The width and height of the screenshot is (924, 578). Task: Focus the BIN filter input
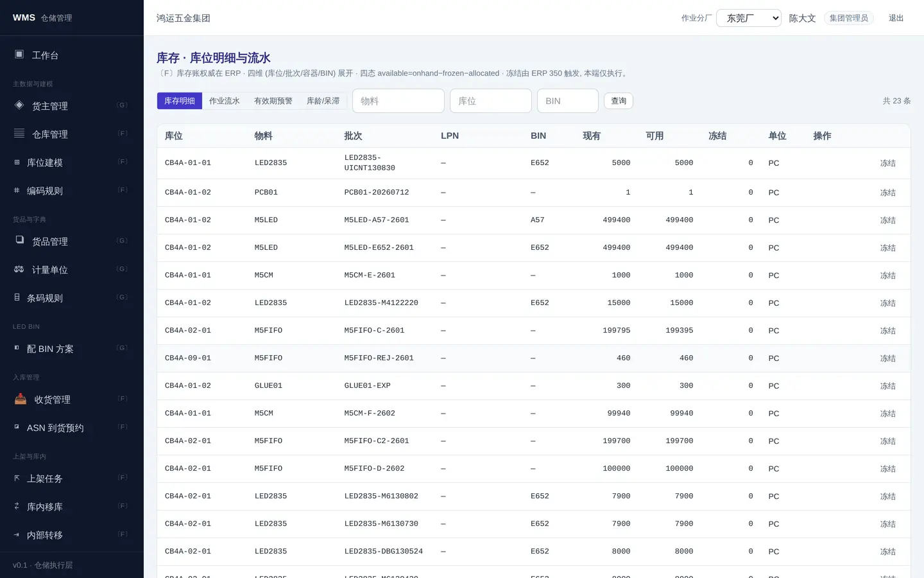point(568,101)
